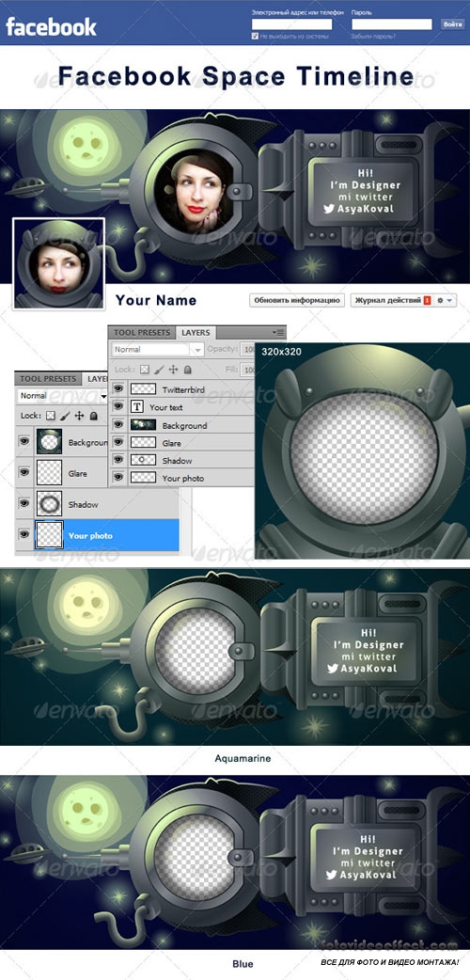
Task: Switch to the Tool Presets tab in right panel
Action: click(142, 333)
